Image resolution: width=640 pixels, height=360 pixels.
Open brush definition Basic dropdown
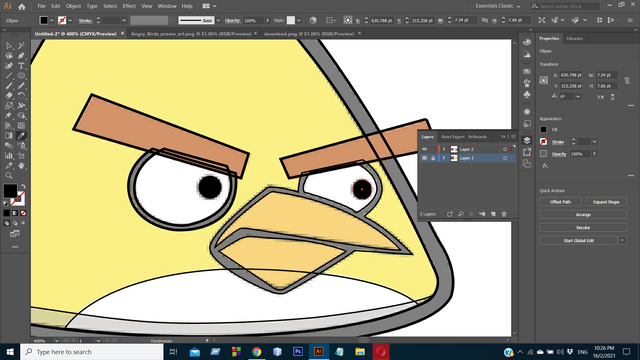point(218,20)
